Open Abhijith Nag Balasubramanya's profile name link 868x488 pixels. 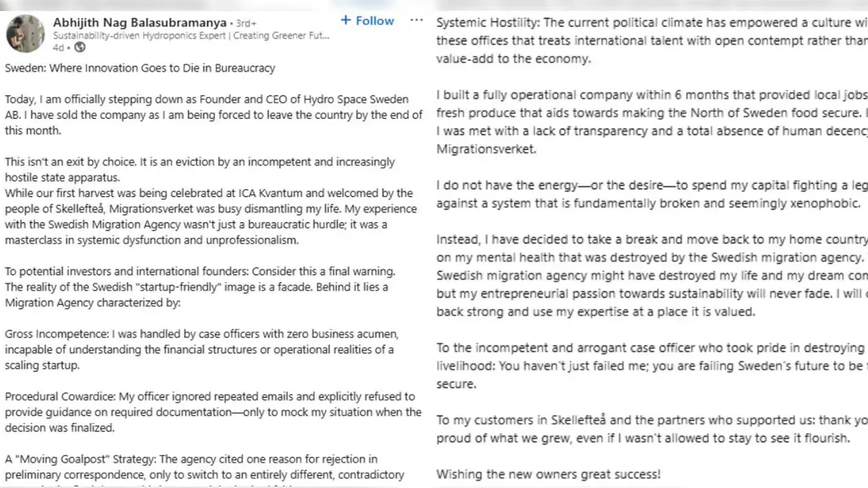pyautogui.click(x=139, y=22)
